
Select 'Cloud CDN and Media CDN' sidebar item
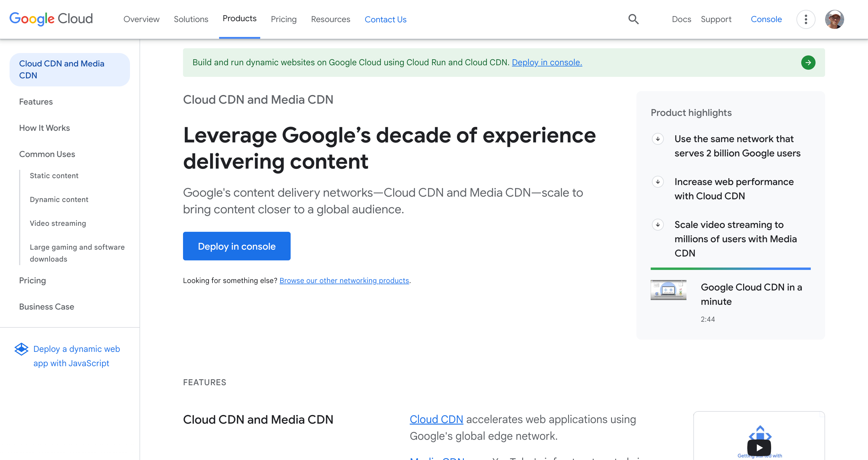coord(70,70)
